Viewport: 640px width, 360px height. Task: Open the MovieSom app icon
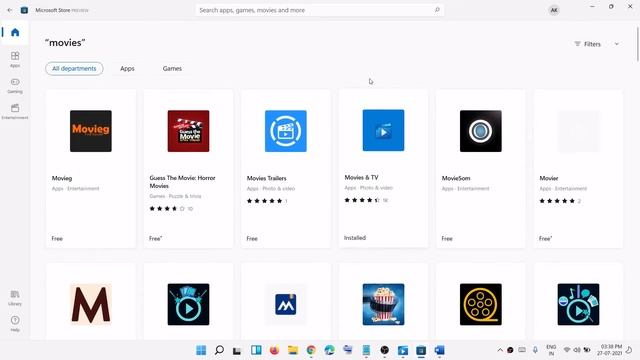481,131
